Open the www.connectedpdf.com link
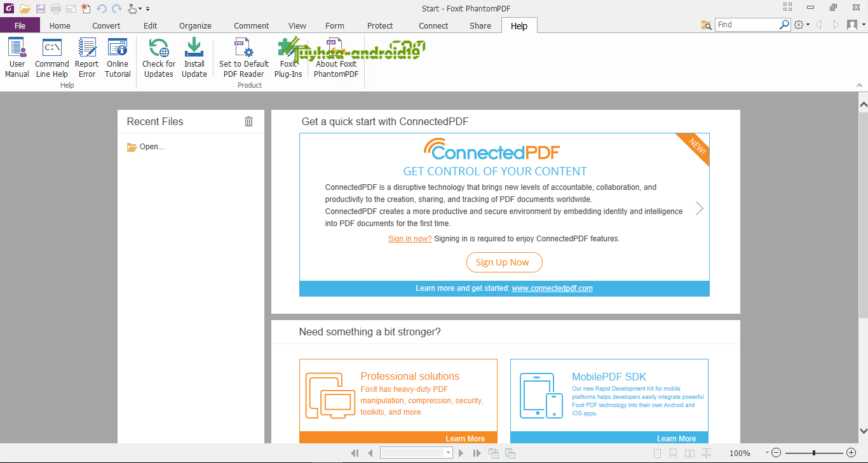The image size is (868, 463). 552,288
